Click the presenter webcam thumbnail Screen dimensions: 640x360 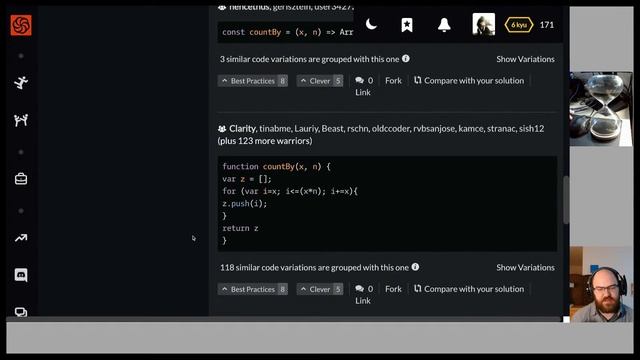click(x=601, y=284)
